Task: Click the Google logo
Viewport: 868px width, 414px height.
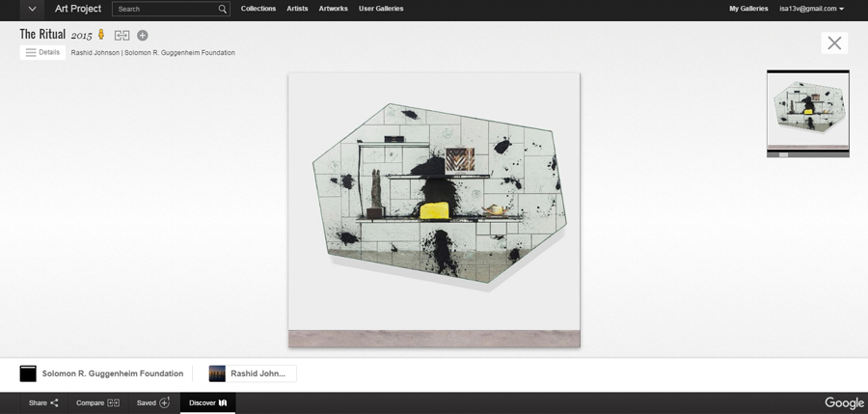Action: pyautogui.click(x=844, y=403)
